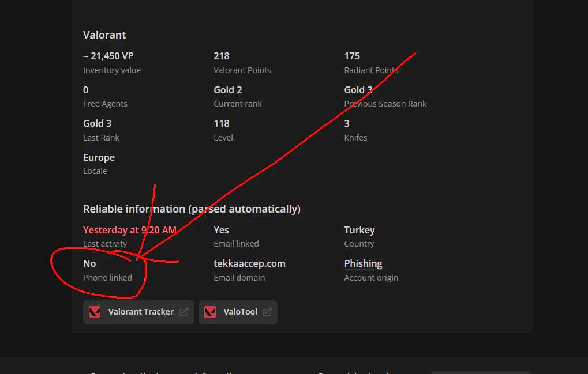Click the Valorant logo in Valorant Tracker button
The width and height of the screenshot is (588, 374).
pos(95,312)
